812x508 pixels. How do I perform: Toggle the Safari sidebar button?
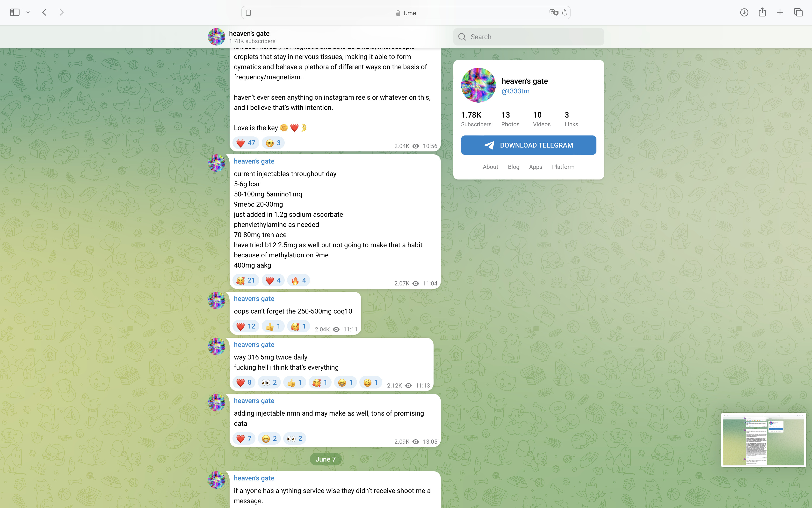coord(15,12)
